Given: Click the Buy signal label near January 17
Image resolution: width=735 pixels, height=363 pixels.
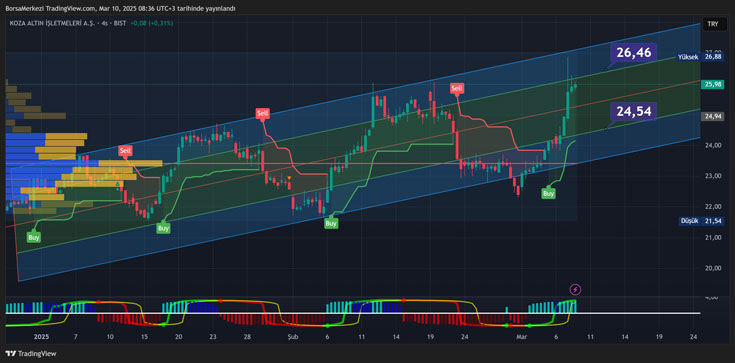Looking at the screenshot, I should [163, 228].
